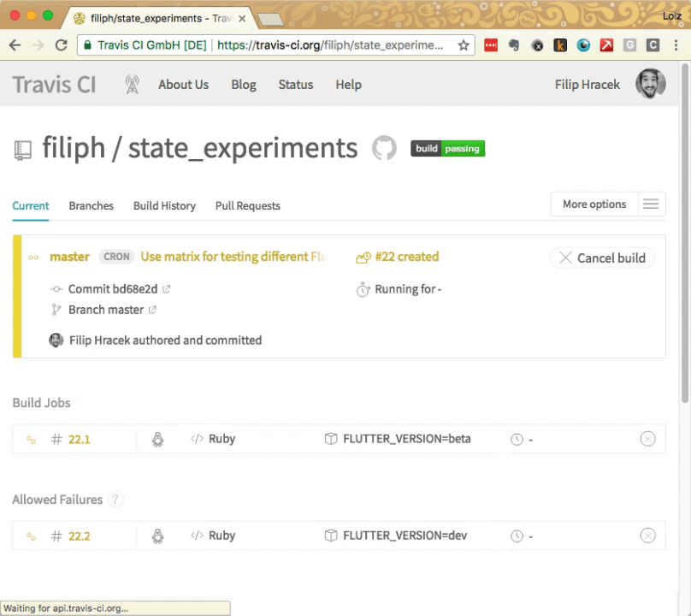The height and width of the screenshot is (616, 691).
Task: Click Filip Hracek profile avatar in header
Action: (x=650, y=83)
